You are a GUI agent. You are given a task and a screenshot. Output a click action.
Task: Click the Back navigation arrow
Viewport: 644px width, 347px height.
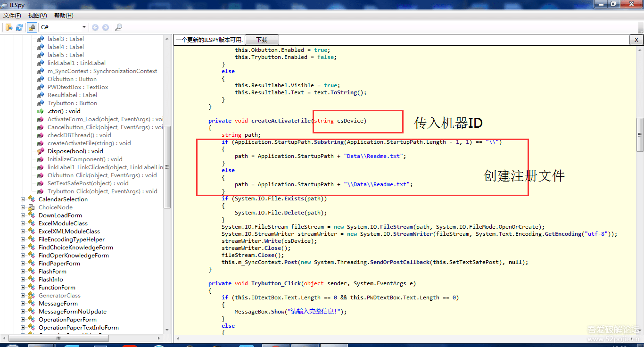pos(95,27)
